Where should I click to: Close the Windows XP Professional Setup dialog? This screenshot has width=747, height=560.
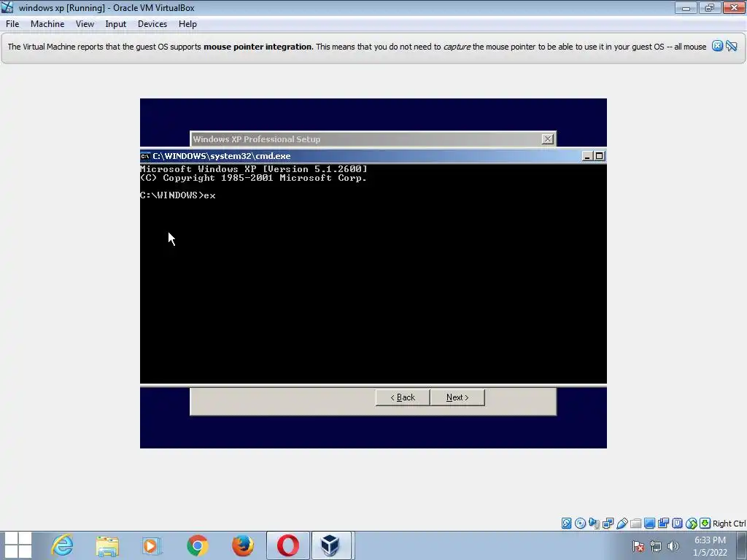click(547, 139)
